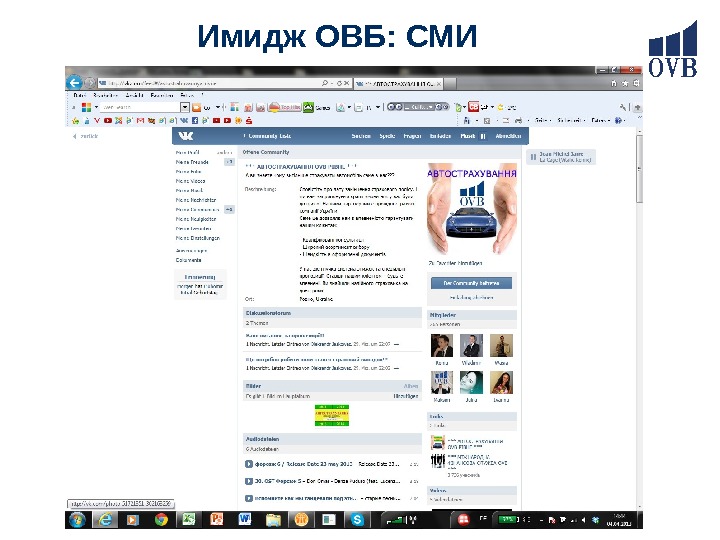This screenshot has width=720, height=540.
Task: Open Skype from the taskbar
Action: pos(357,520)
